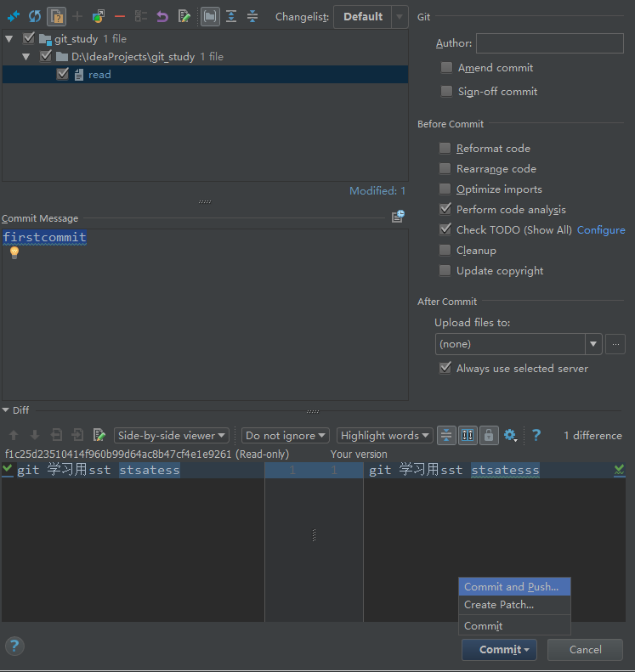Image resolution: width=635 pixels, height=672 pixels.
Task: Open diff settings gear icon
Action: pos(510,435)
